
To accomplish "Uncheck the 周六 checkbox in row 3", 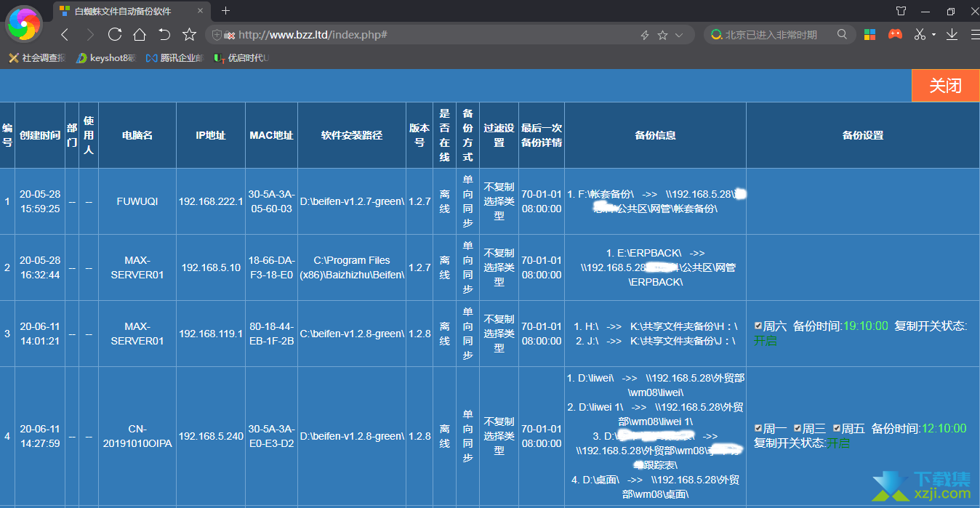I will click(758, 326).
